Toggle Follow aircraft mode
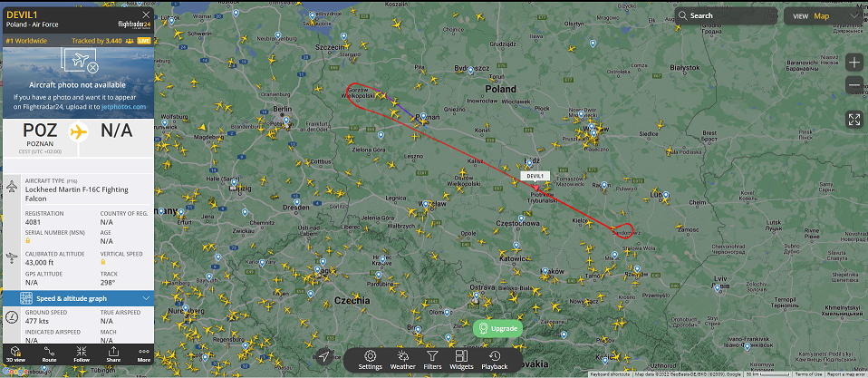This screenshot has height=378, width=868. [82, 354]
